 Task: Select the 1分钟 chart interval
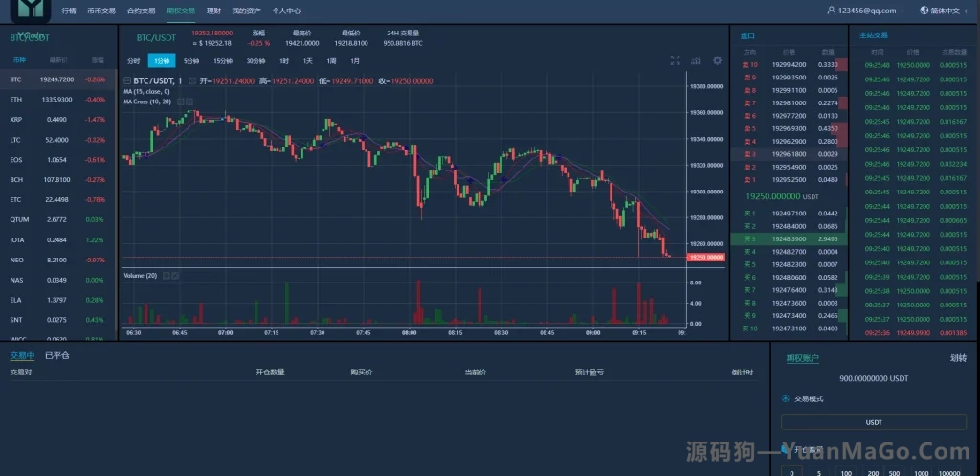tap(162, 61)
